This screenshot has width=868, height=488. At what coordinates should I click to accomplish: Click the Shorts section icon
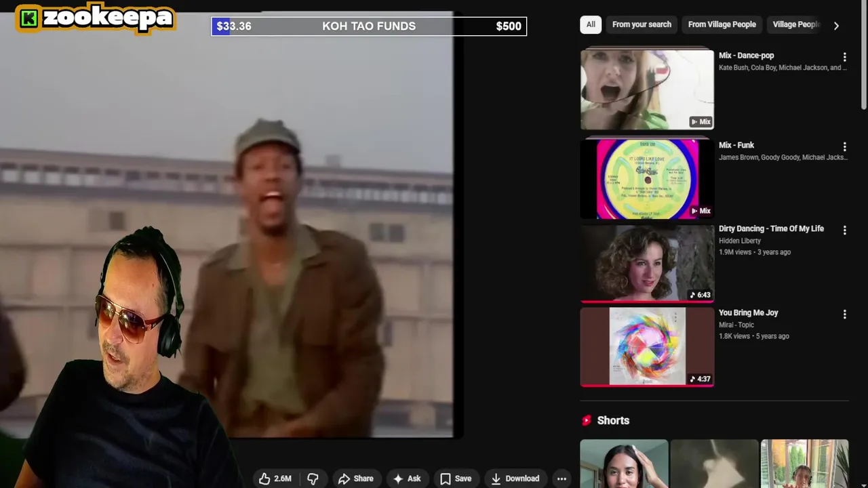click(x=587, y=420)
